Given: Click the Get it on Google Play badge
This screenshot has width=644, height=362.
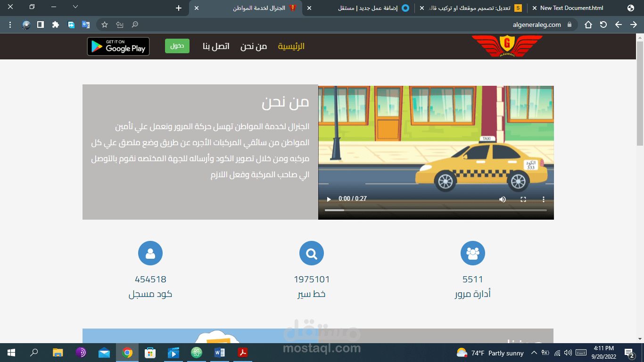Looking at the screenshot, I should click(x=118, y=46).
